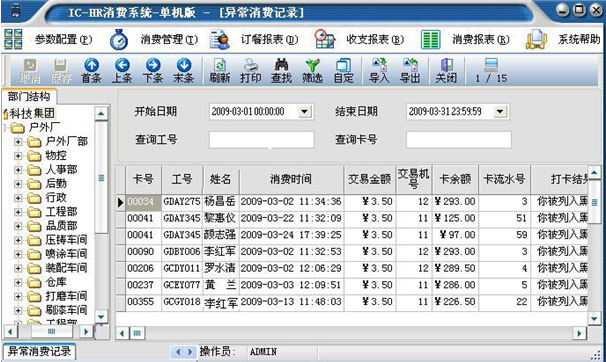This screenshot has height=362, width=606.
Task: Click the cell GCDY011
Action: pyautogui.click(x=182, y=268)
